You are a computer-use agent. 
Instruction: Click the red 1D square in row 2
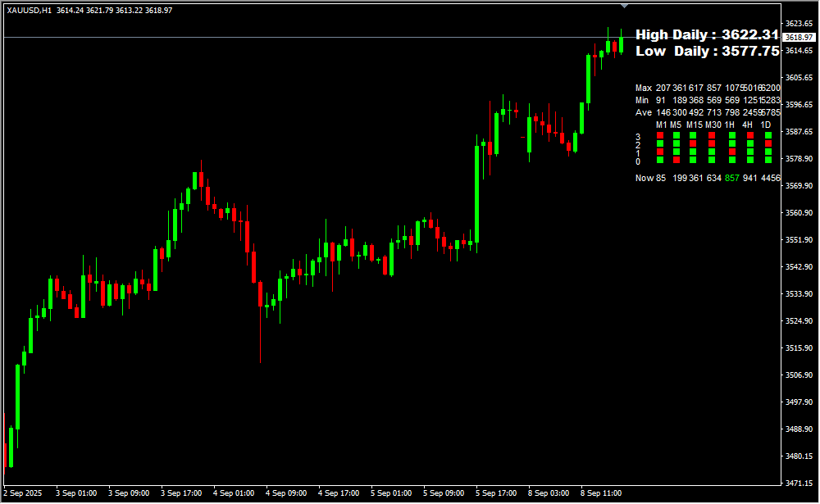tap(768, 144)
